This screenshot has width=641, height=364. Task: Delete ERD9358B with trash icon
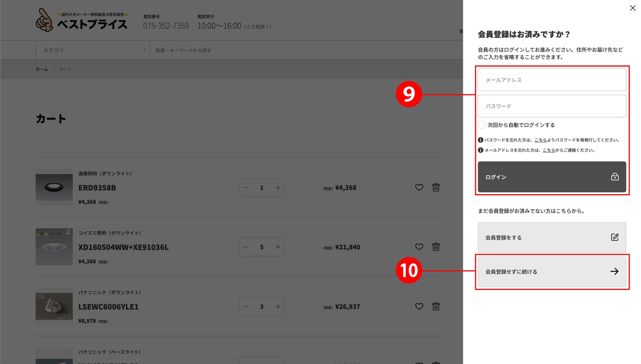tap(436, 188)
